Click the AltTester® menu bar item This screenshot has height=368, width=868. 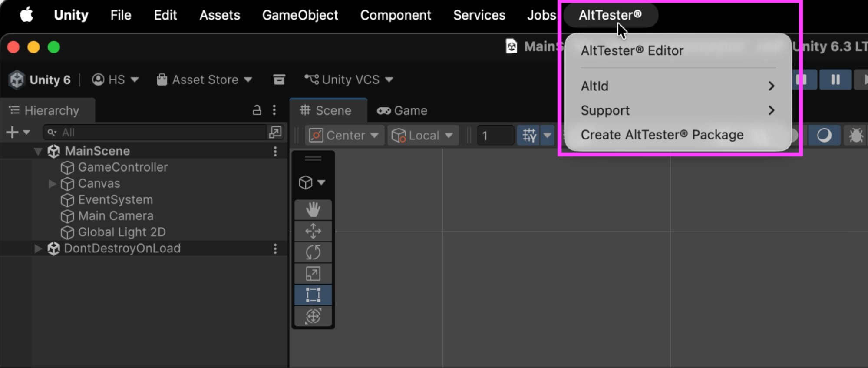[x=610, y=15]
